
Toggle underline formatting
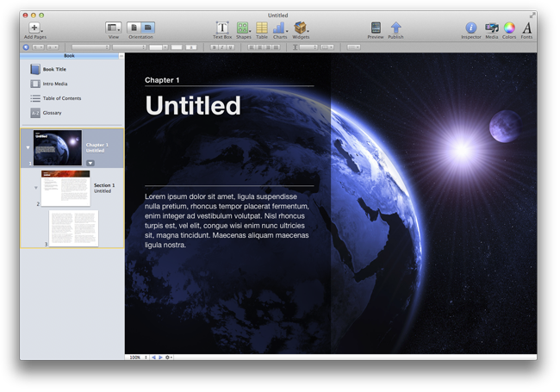[x=230, y=47]
